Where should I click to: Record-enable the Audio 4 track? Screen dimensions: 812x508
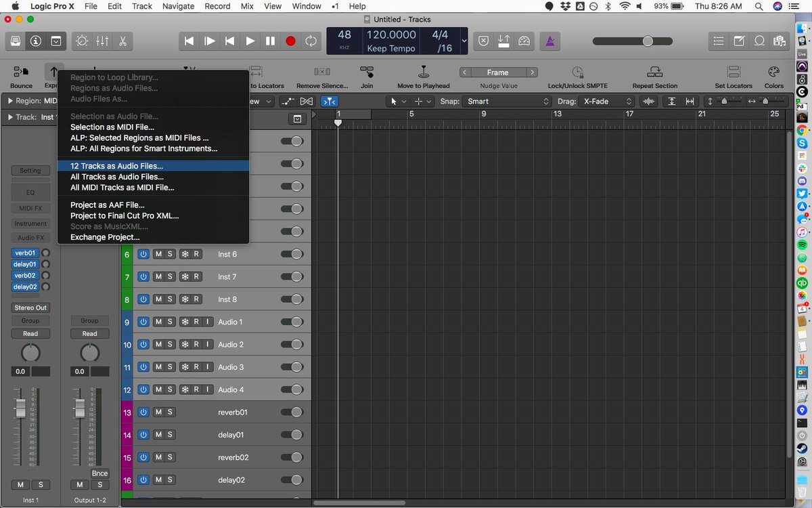[196, 389]
